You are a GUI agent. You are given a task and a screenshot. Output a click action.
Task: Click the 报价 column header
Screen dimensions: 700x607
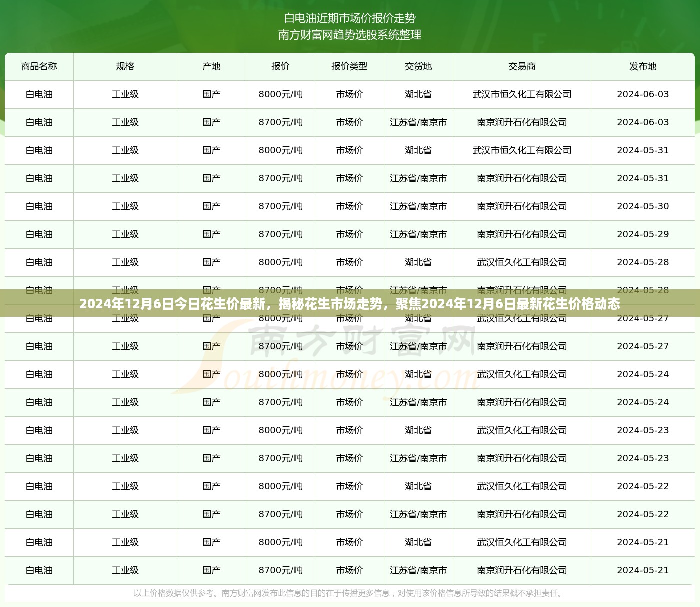coord(280,66)
